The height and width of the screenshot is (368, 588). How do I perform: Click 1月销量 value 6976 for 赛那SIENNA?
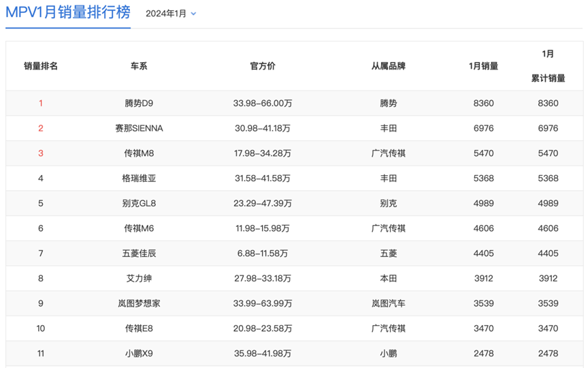(483, 128)
